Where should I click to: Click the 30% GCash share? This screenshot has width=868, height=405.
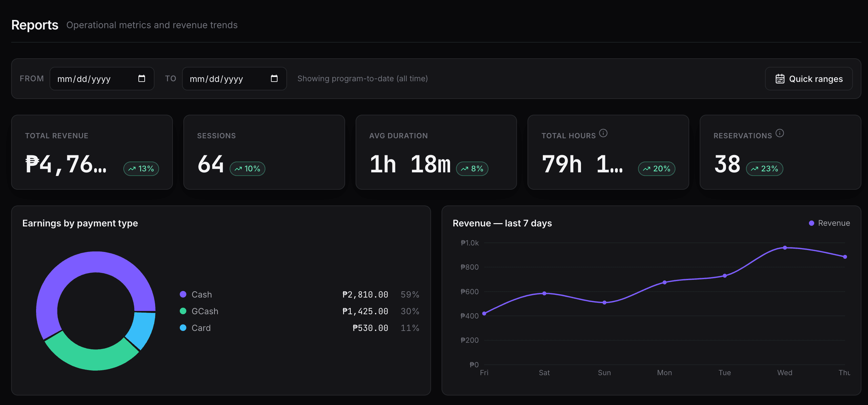pyautogui.click(x=410, y=311)
